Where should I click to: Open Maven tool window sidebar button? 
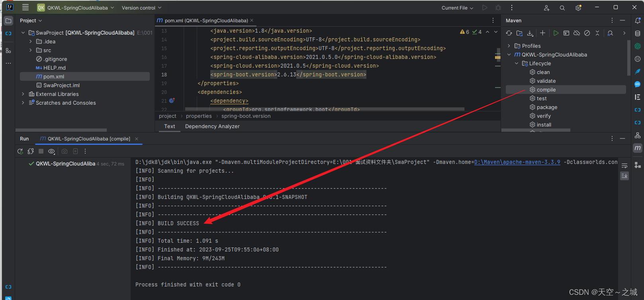point(638,148)
